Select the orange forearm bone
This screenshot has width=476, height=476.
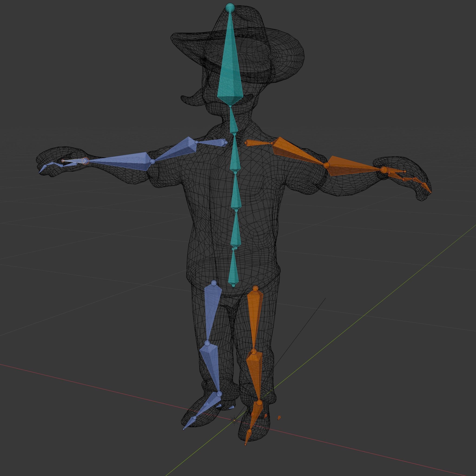point(355,166)
